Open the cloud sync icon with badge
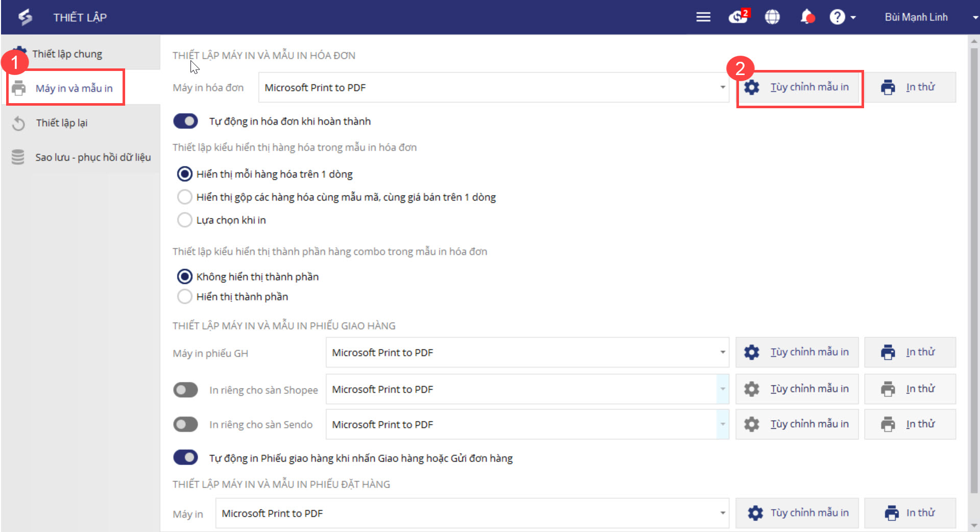The height and width of the screenshot is (532, 980). 738,16
